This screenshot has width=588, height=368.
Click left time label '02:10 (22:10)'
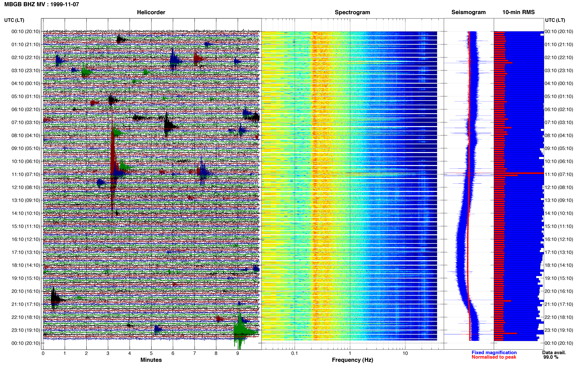(x=26, y=57)
